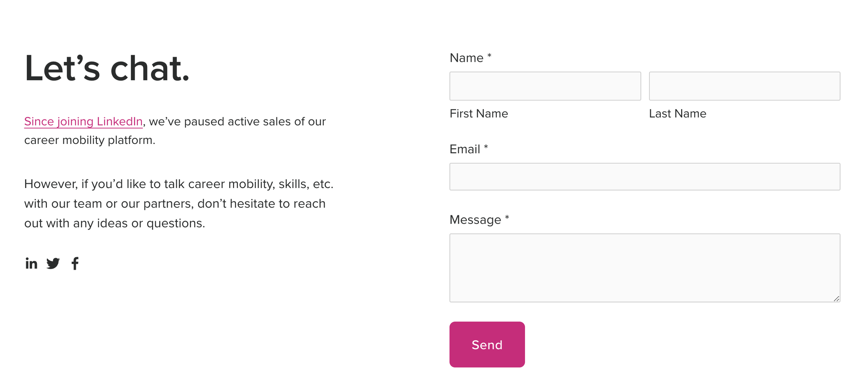Viewport: 868px width, 385px height.
Task: Click the asterisk beside the Message label
Action: (x=507, y=218)
